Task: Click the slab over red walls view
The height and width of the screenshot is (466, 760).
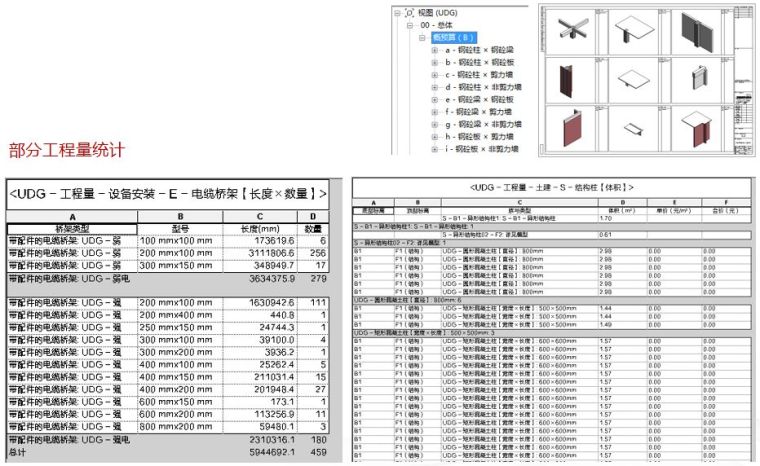Action: pos(697,129)
